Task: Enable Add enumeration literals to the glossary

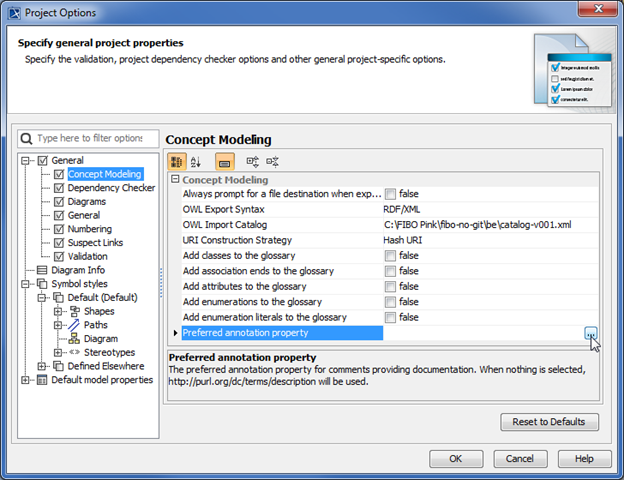Action: pyautogui.click(x=390, y=318)
